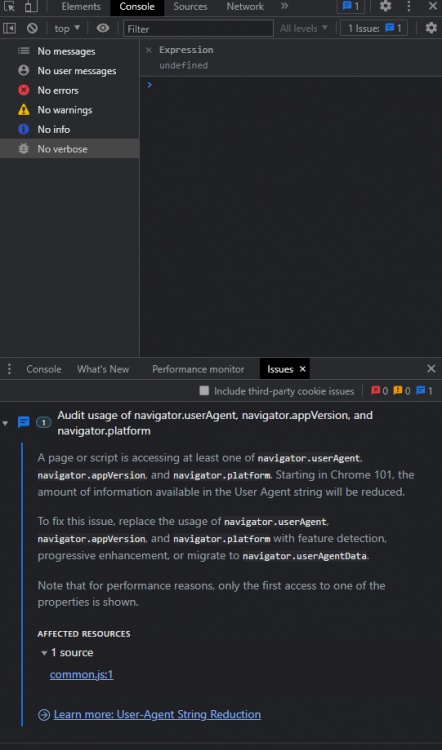Image resolution: width=442 pixels, height=750 pixels.
Task: Remove the live Expression with its X
Action: (x=148, y=50)
